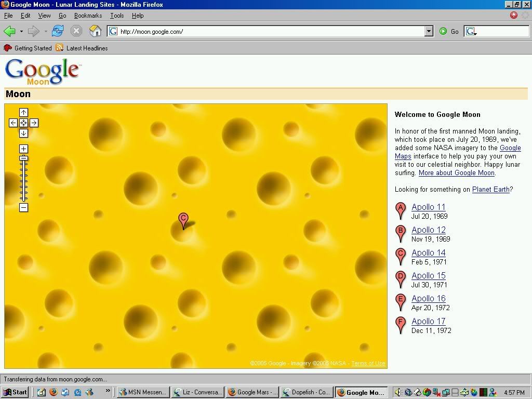Click the green Back arrow button
532x399 pixels.
point(9,32)
